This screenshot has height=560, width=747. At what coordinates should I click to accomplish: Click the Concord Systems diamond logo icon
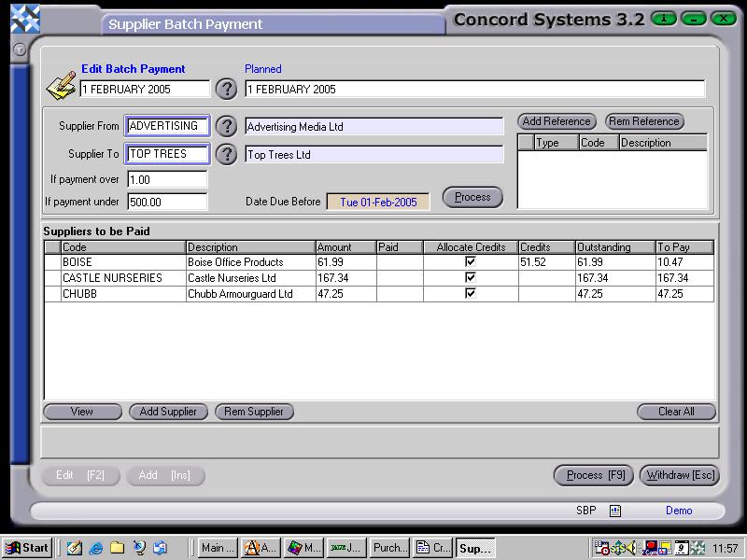coord(24,17)
